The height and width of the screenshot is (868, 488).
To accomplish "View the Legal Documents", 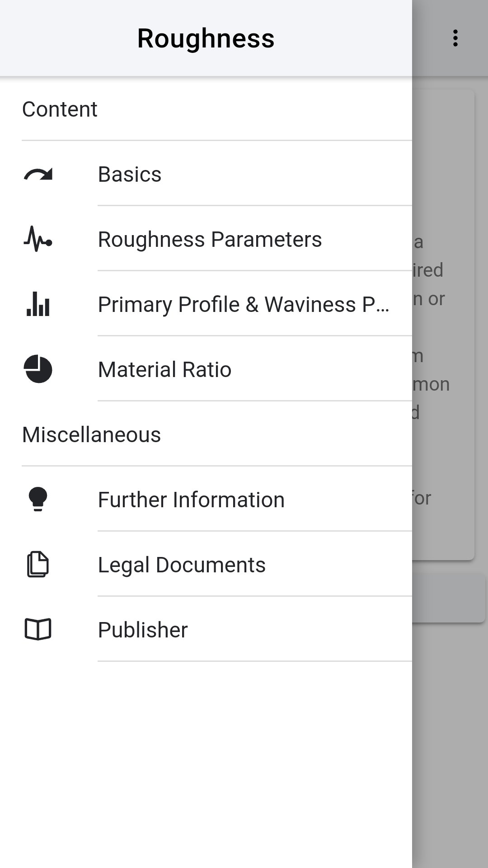I will (x=182, y=565).
